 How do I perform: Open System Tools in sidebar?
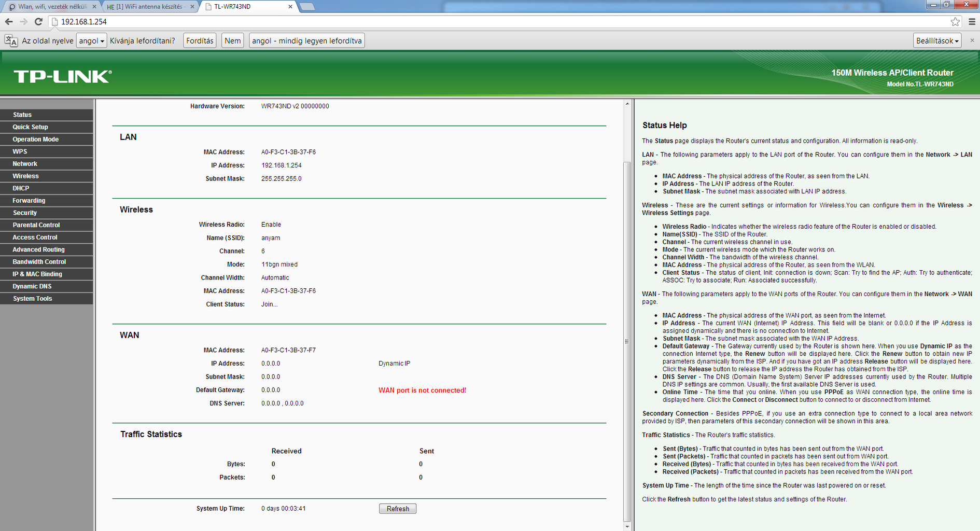[47, 299]
